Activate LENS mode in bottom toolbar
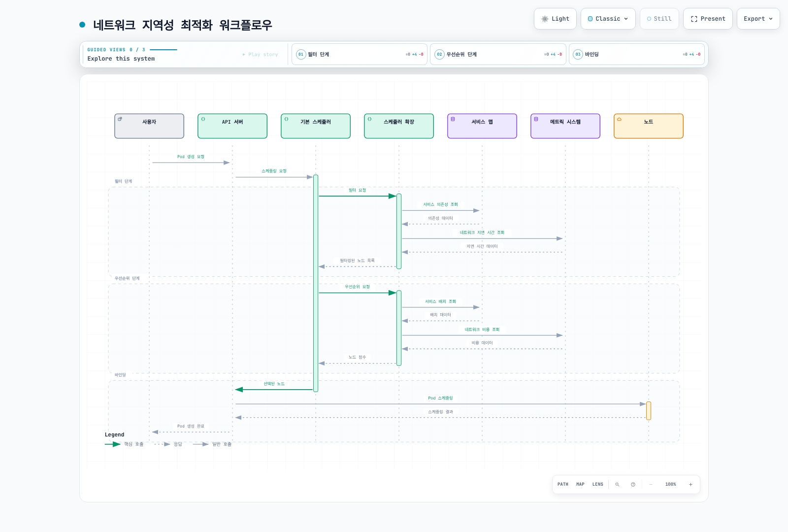The image size is (788, 532). click(x=598, y=484)
